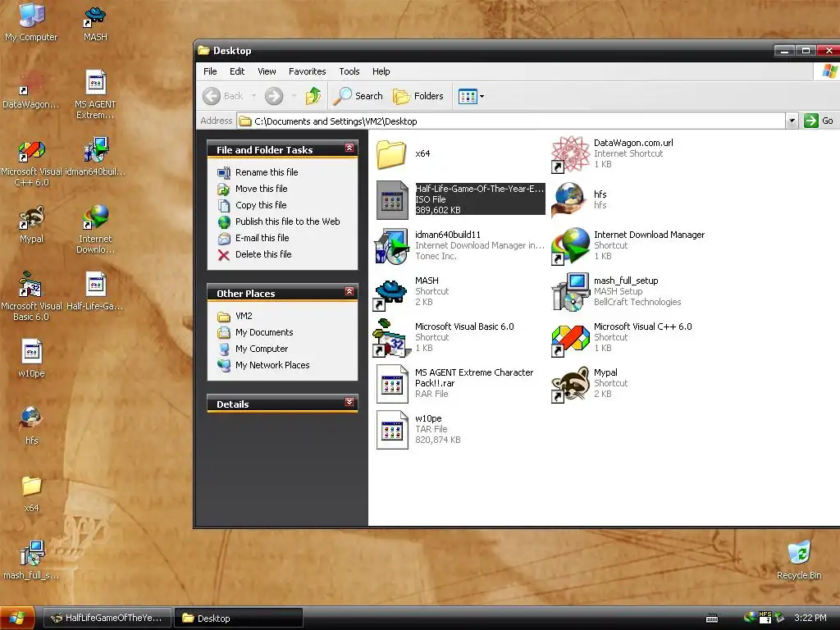Click the Forward arrow button
Screen dimensions: 840x630
pos(274,97)
